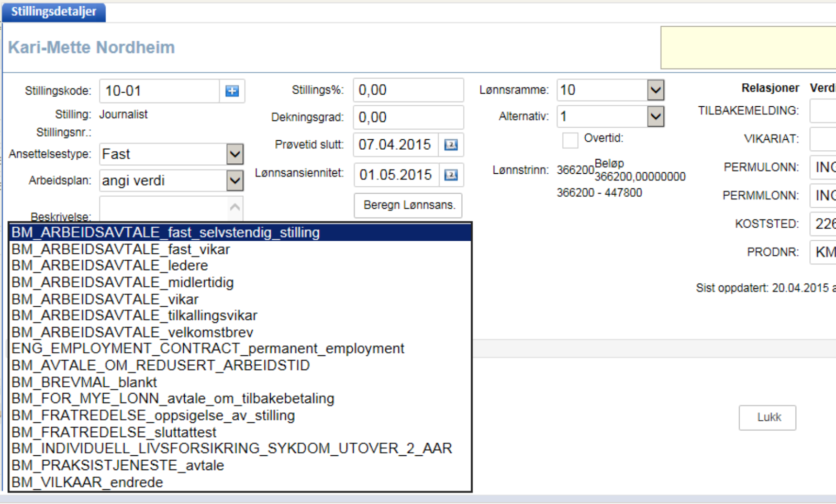The height and width of the screenshot is (504, 836).
Task: Choose BM_ARBEIDSAVTALE_ledere from list
Action: tap(240, 265)
